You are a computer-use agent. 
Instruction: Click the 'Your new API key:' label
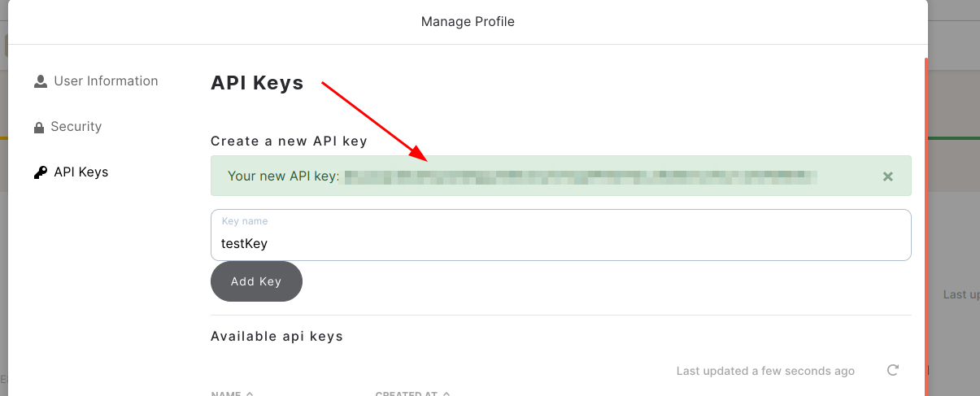(283, 176)
